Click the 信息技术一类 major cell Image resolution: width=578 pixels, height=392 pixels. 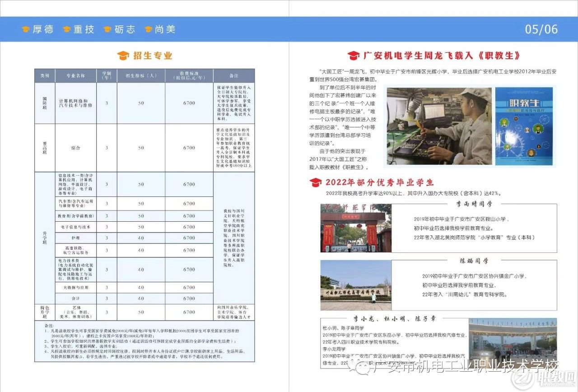click(76, 184)
